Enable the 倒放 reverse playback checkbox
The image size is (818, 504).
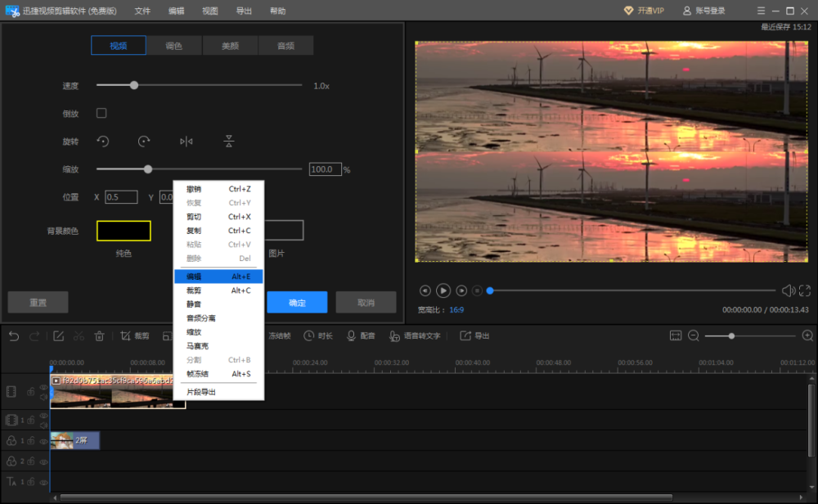click(101, 113)
